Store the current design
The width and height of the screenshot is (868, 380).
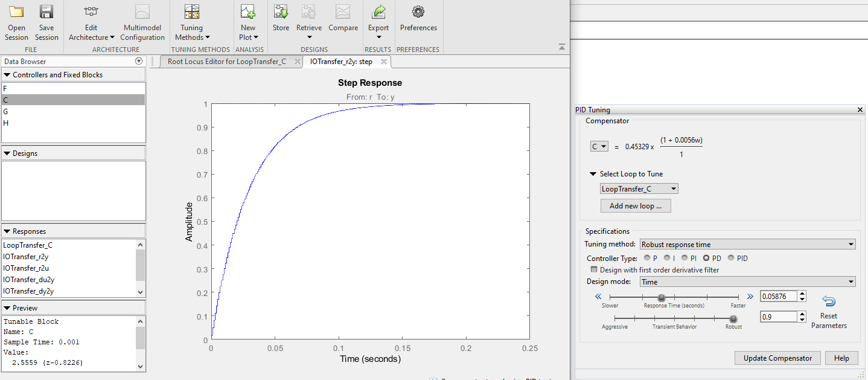point(281,18)
